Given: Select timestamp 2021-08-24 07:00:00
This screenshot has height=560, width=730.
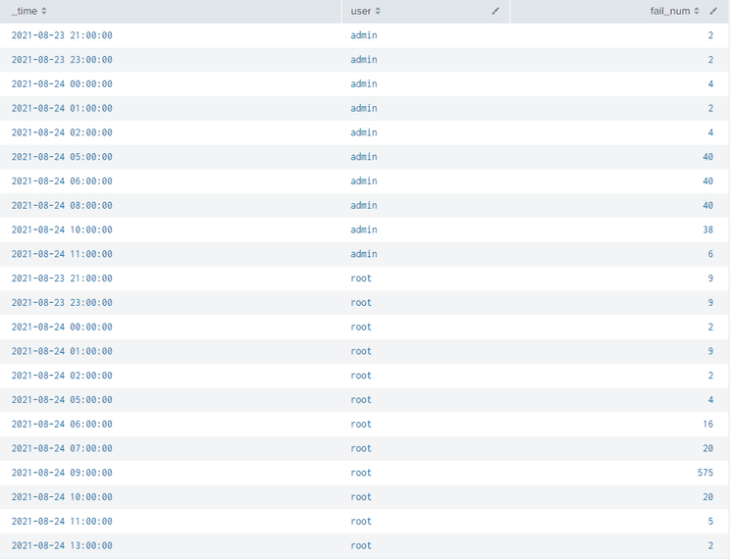Looking at the screenshot, I should (x=62, y=448).
